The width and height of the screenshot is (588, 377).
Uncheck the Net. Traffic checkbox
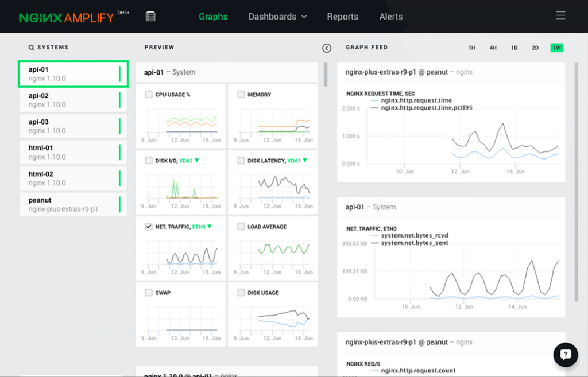[149, 226]
